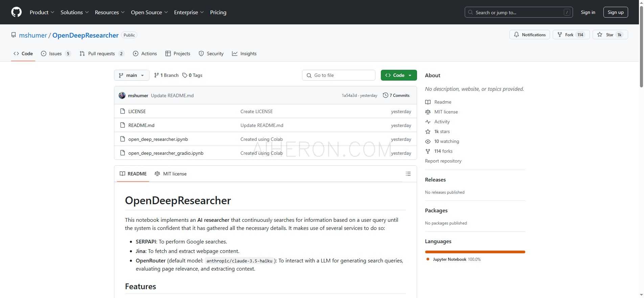Open open_deep_researcher.ipynb file

pyautogui.click(x=158, y=139)
